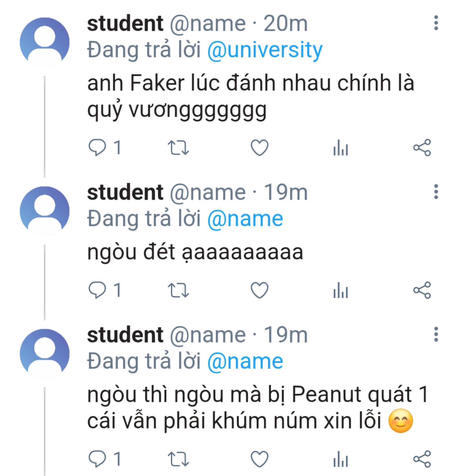The height and width of the screenshot is (476, 459).
Task: Like the "ngòu đét" tweet
Action: tap(259, 290)
